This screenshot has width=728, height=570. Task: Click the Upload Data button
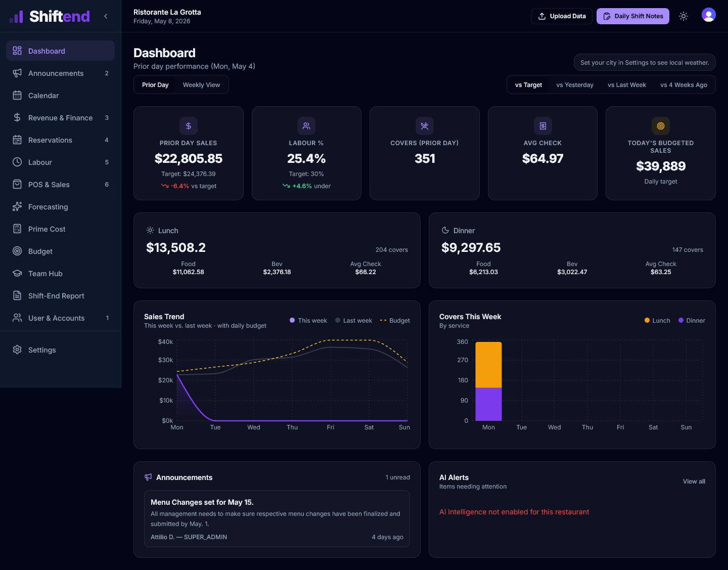pos(562,16)
